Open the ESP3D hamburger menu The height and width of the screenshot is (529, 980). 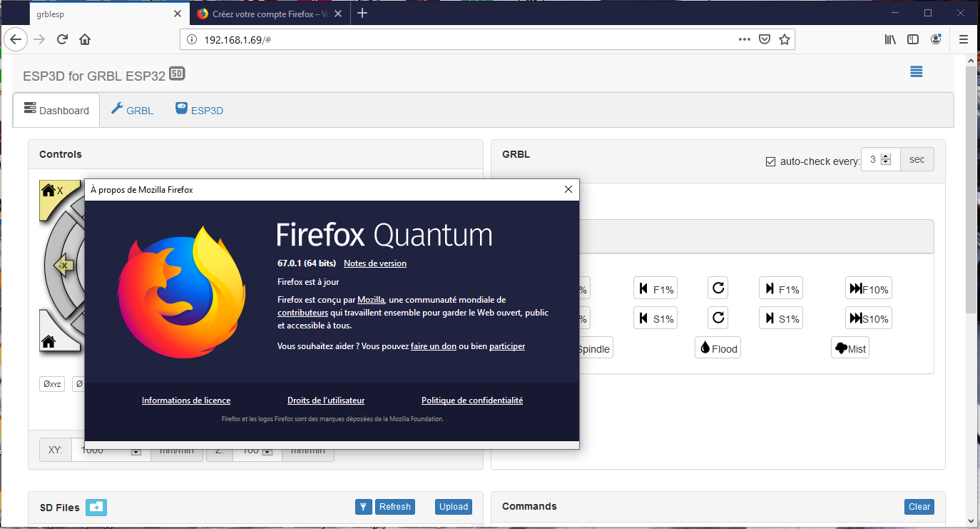(x=917, y=71)
